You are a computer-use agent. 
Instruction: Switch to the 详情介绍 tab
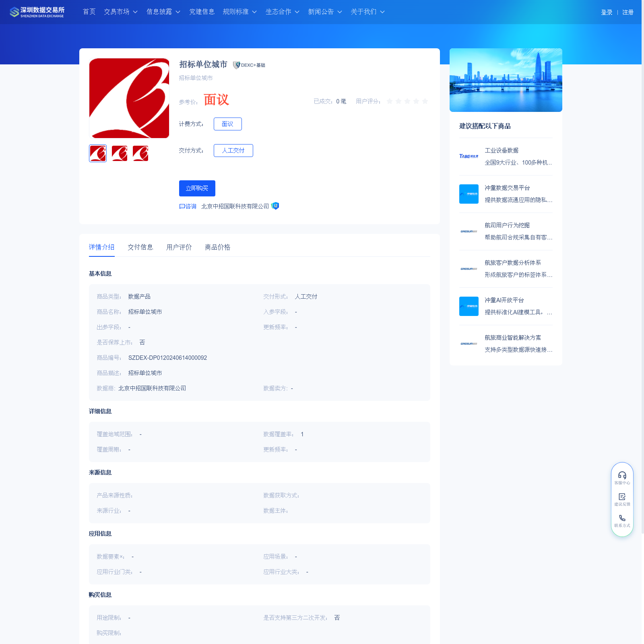[x=102, y=247]
